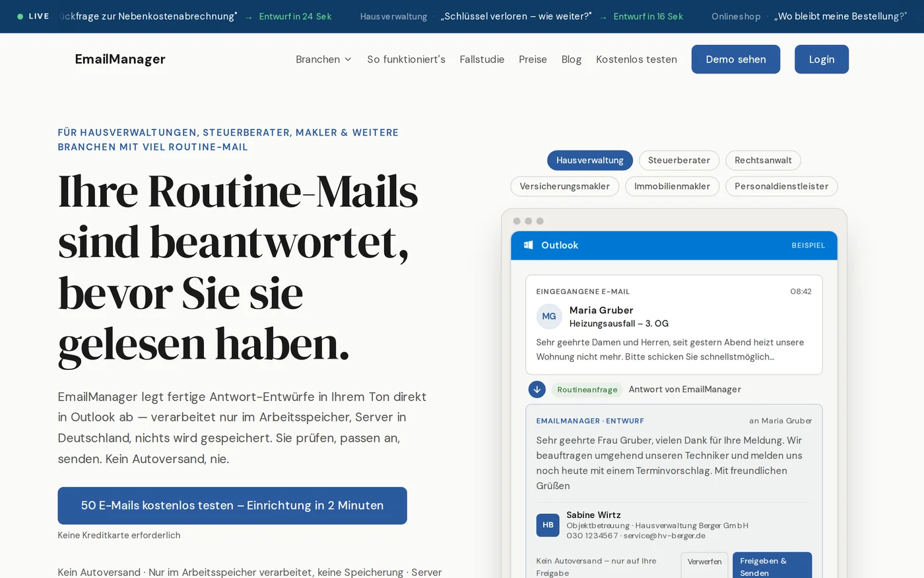Click the blue down-arrow icon beside Routineanfrage

point(537,390)
